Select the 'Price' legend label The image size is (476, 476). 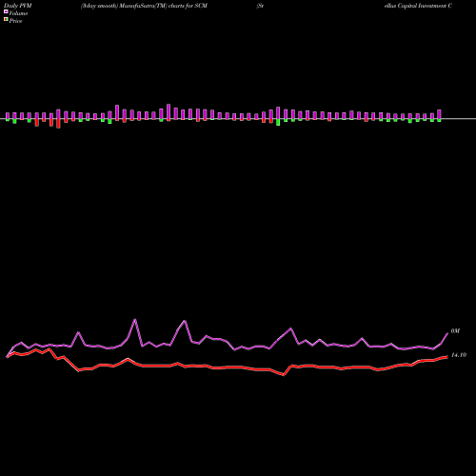[15, 21]
